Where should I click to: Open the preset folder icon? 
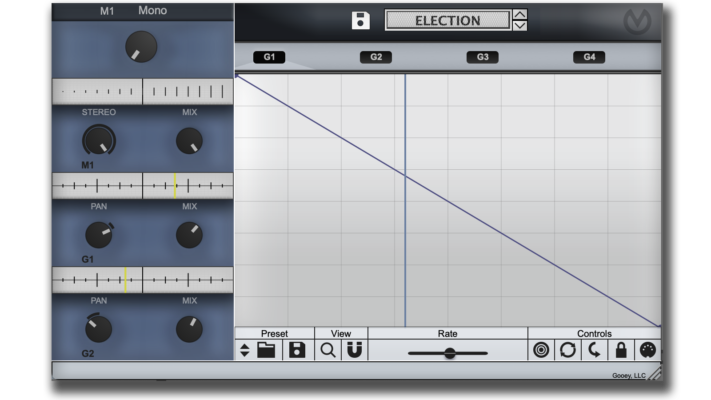click(266, 350)
